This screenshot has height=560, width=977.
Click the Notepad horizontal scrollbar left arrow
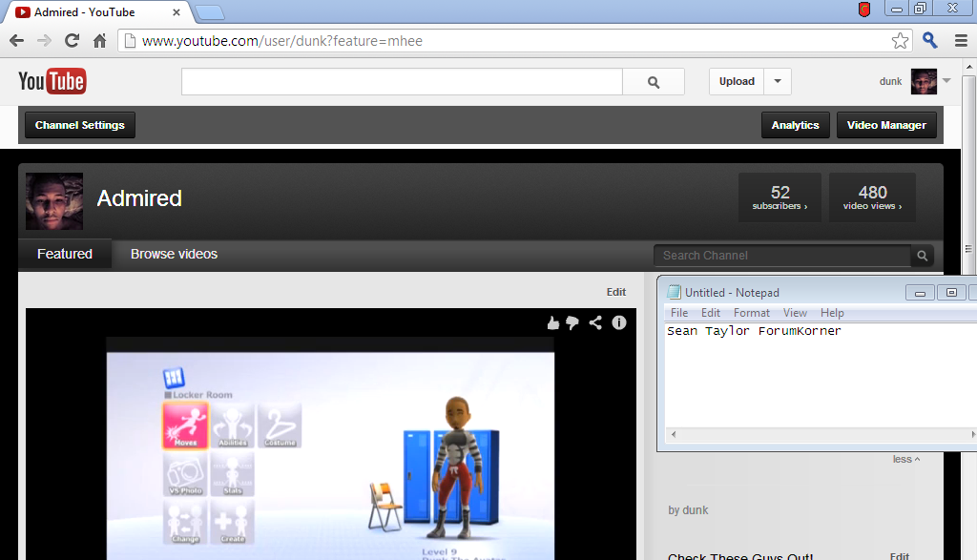(674, 434)
